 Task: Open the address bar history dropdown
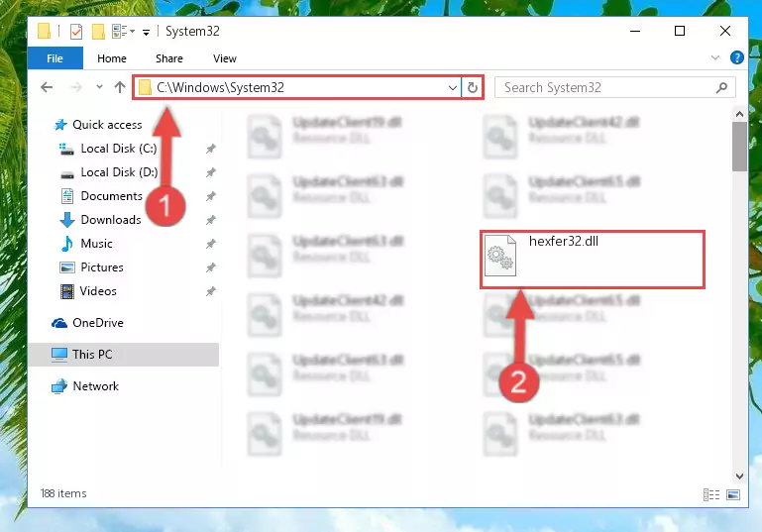[x=453, y=88]
